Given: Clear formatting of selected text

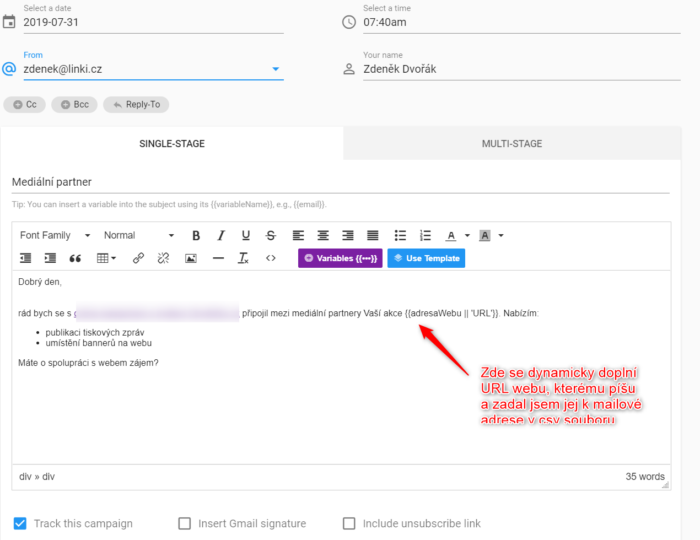Looking at the screenshot, I should [x=243, y=258].
